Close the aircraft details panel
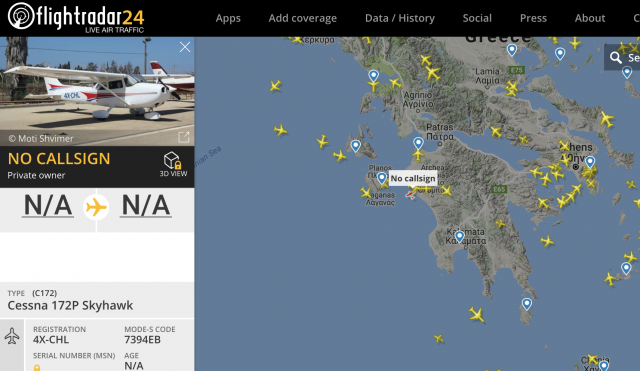This screenshot has width=640, height=371. 185,47
